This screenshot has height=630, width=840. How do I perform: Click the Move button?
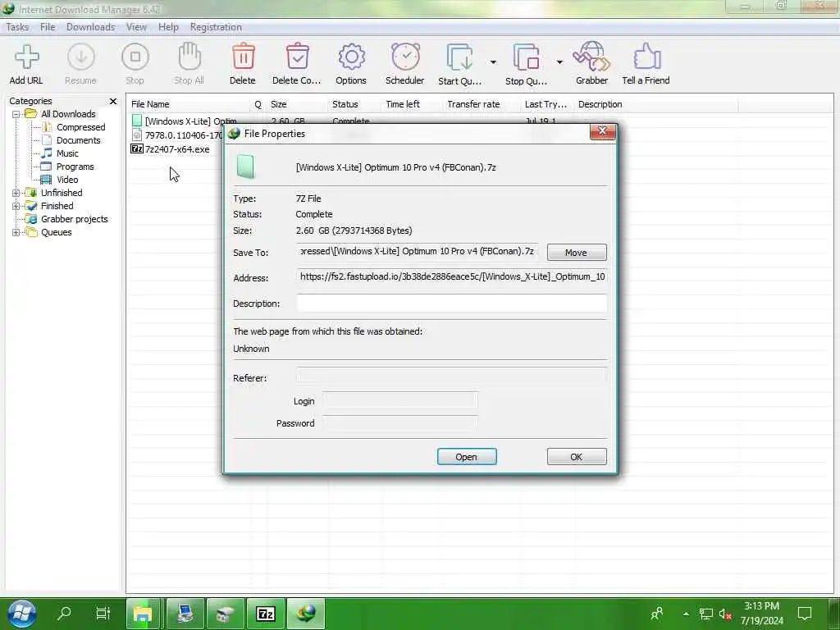(x=577, y=253)
